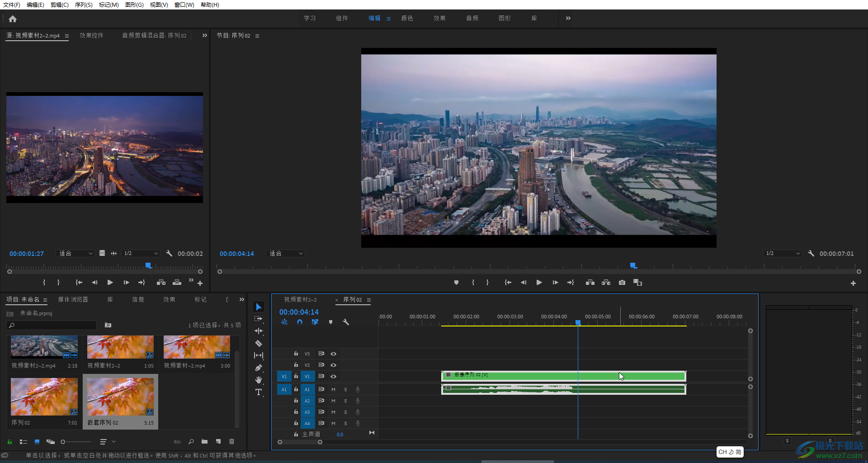Select the Razor tool
Image resolution: width=868 pixels, height=463 pixels.
pyautogui.click(x=259, y=343)
